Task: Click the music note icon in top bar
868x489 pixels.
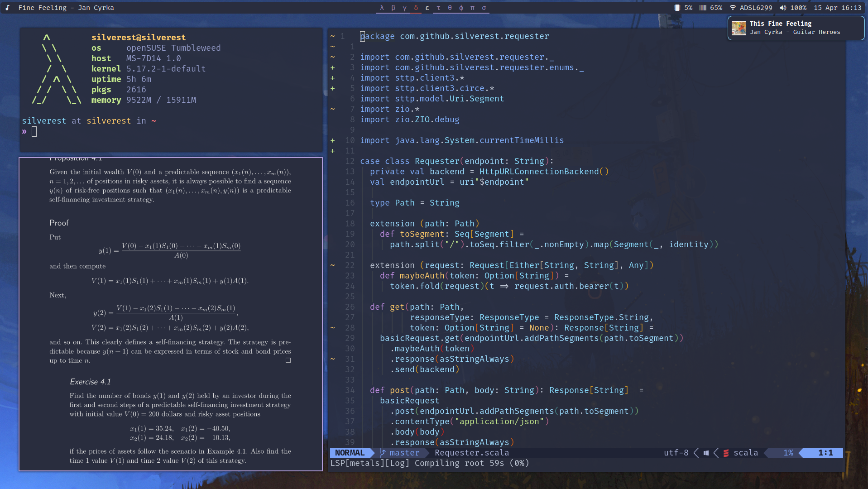Action: point(8,8)
